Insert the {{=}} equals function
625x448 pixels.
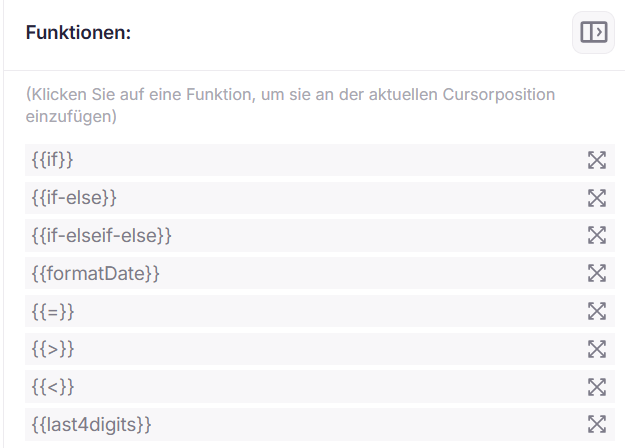pyautogui.click(x=53, y=311)
